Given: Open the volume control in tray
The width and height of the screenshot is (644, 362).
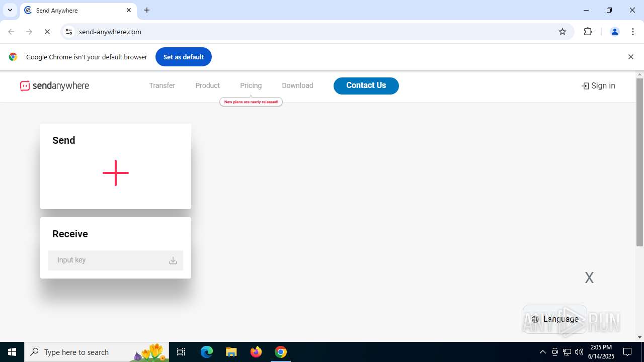Looking at the screenshot, I should tap(579, 352).
